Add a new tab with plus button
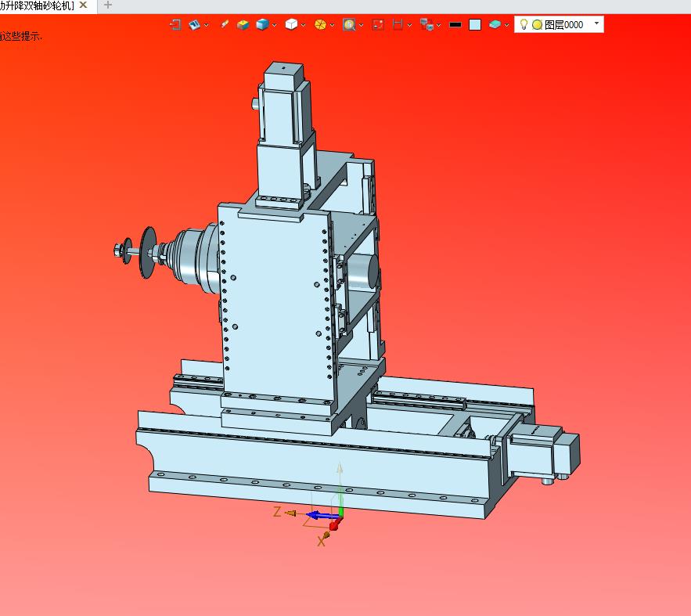This screenshot has width=691, height=616. tap(107, 5)
